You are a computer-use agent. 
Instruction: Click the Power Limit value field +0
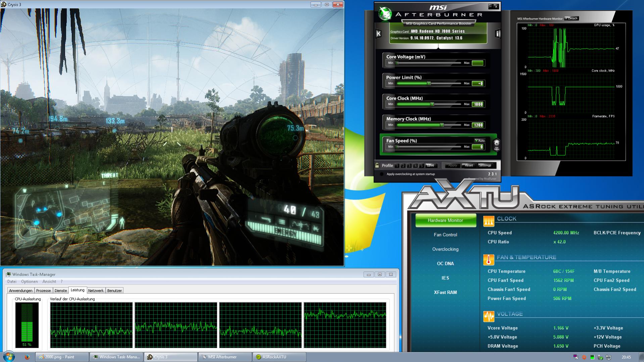(x=478, y=84)
